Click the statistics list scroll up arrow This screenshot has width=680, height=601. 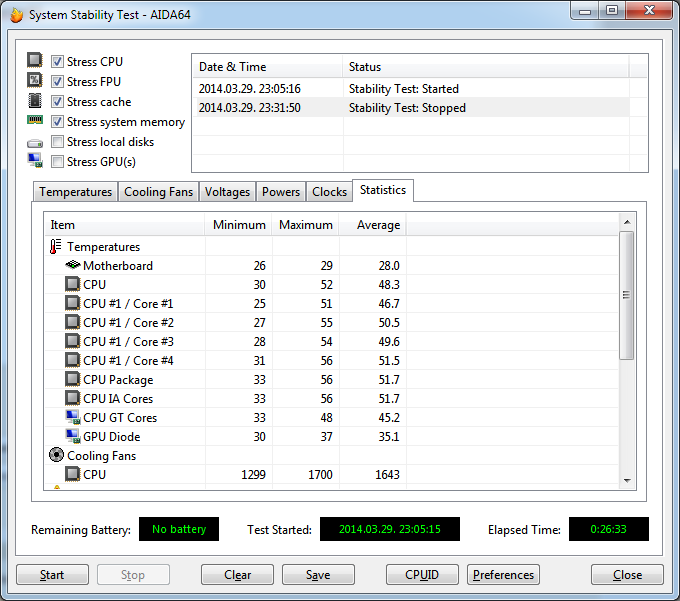(627, 222)
